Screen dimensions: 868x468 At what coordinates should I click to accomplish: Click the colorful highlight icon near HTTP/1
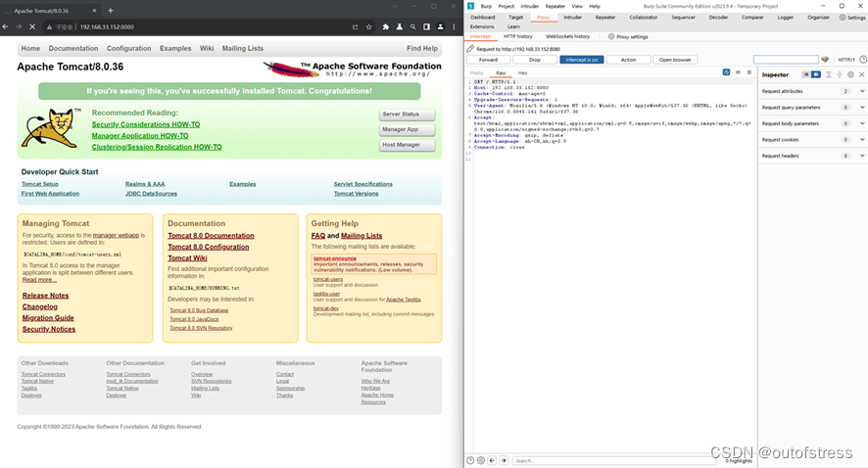tap(825, 59)
